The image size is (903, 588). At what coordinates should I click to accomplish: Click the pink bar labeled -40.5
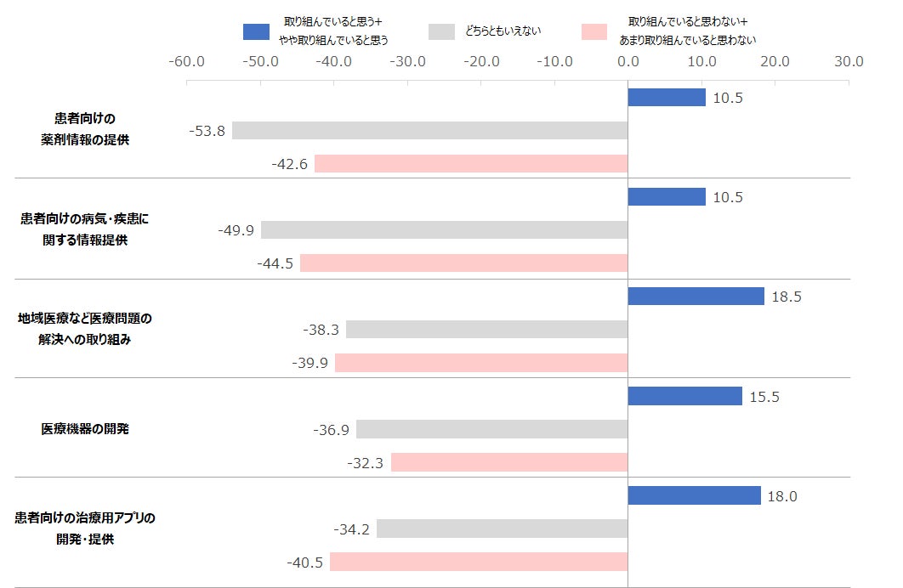coord(479,562)
